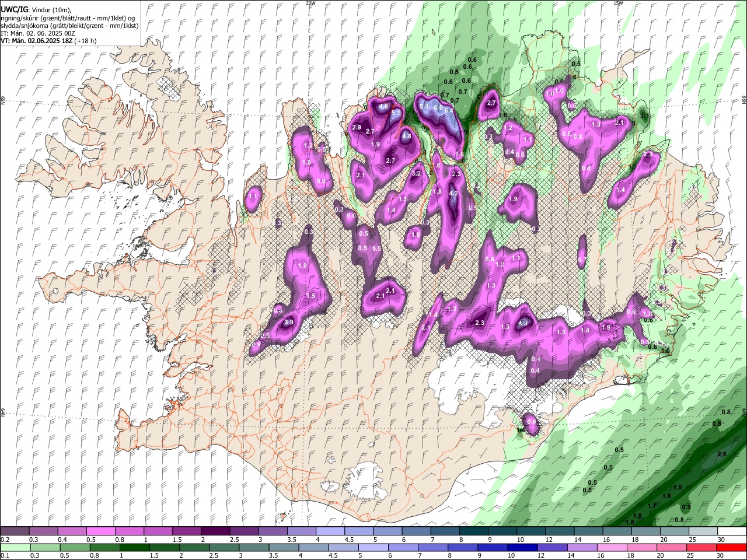747x560 pixels.
Task: Pick the light purple swatch labeled 14 in the bottom legend row
Action: [x=582, y=547]
